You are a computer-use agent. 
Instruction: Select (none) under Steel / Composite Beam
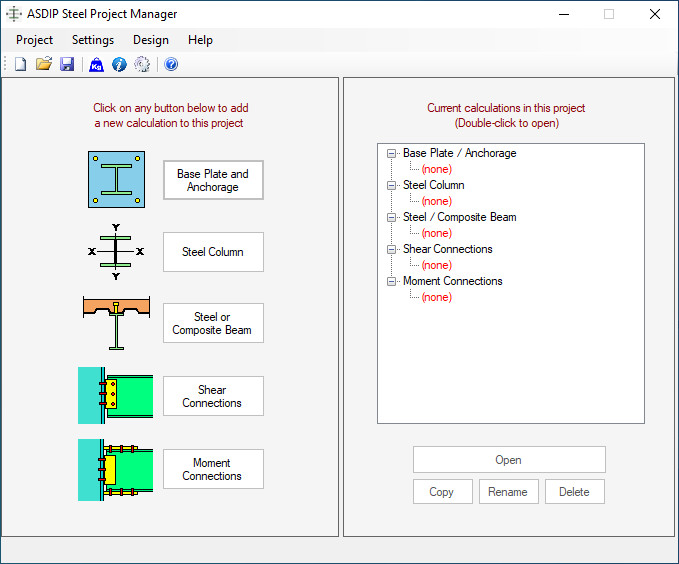(x=436, y=233)
